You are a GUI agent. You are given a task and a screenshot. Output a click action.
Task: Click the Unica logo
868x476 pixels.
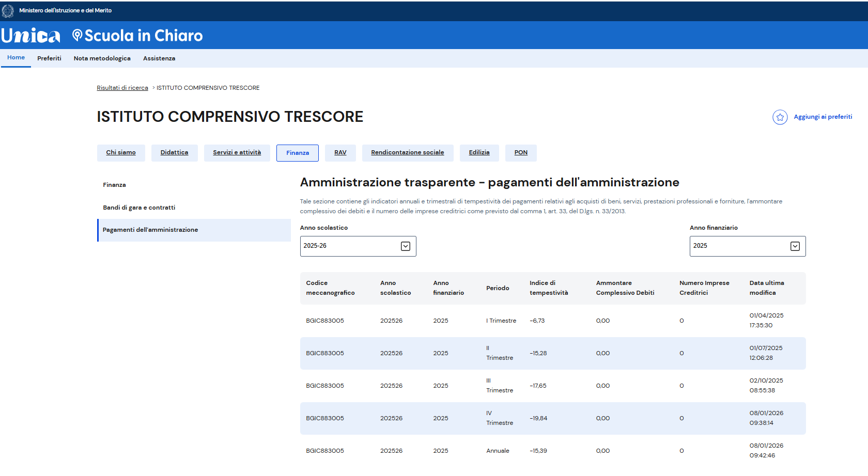pos(30,36)
